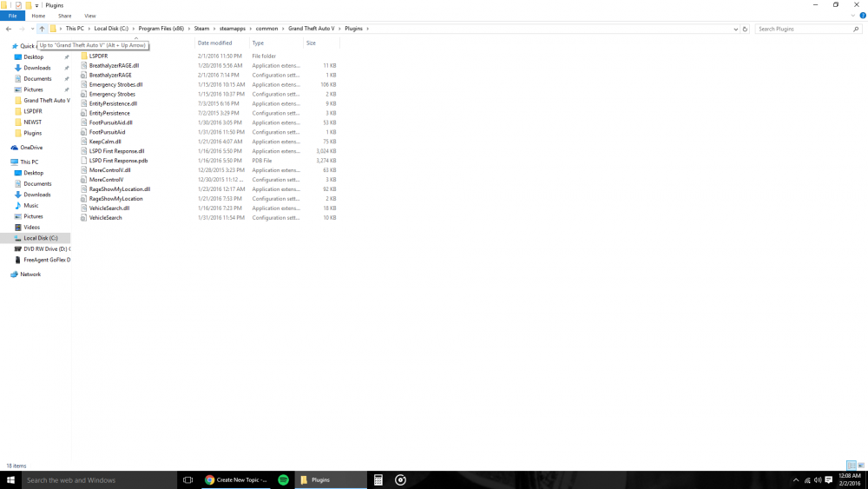The image size is (868, 489).
Task: Open Music under This PC
Action: (x=30, y=206)
